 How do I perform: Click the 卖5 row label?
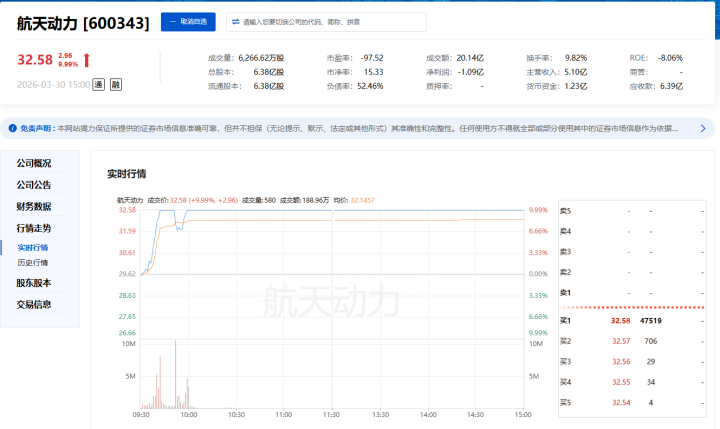[x=565, y=211]
